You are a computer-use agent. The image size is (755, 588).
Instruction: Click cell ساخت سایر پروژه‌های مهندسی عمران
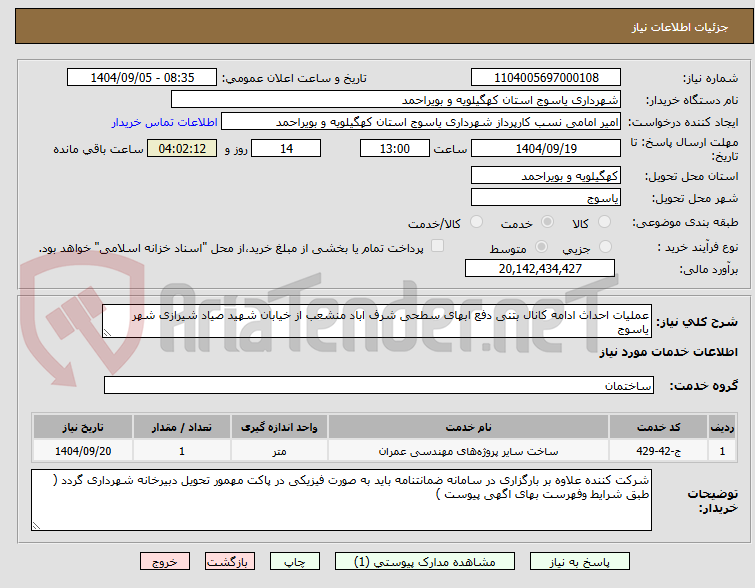(x=469, y=451)
